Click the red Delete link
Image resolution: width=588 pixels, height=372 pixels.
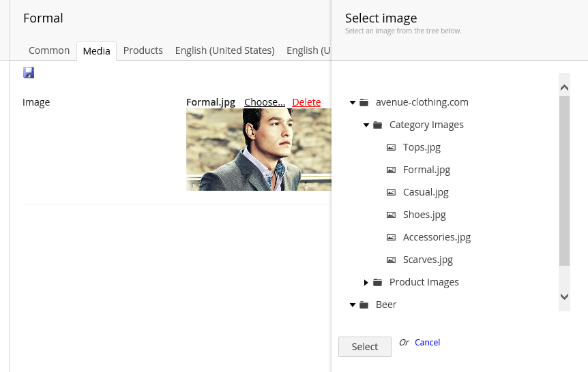click(306, 102)
